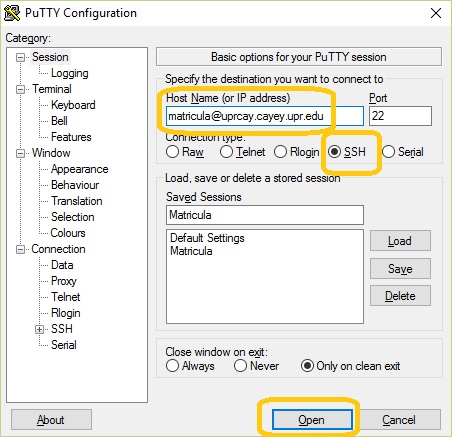This screenshot has width=452, height=437.
Task: Open the Bell settings category
Action: (x=59, y=121)
